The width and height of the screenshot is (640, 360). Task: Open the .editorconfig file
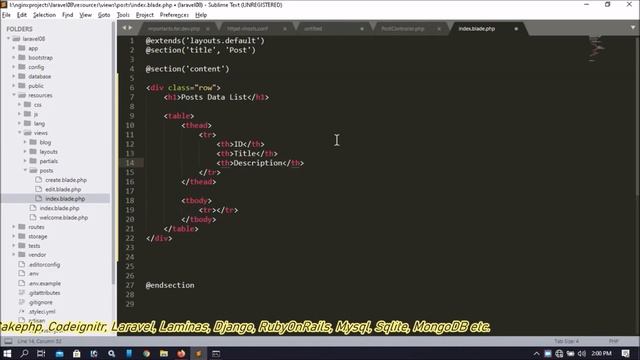point(44,264)
